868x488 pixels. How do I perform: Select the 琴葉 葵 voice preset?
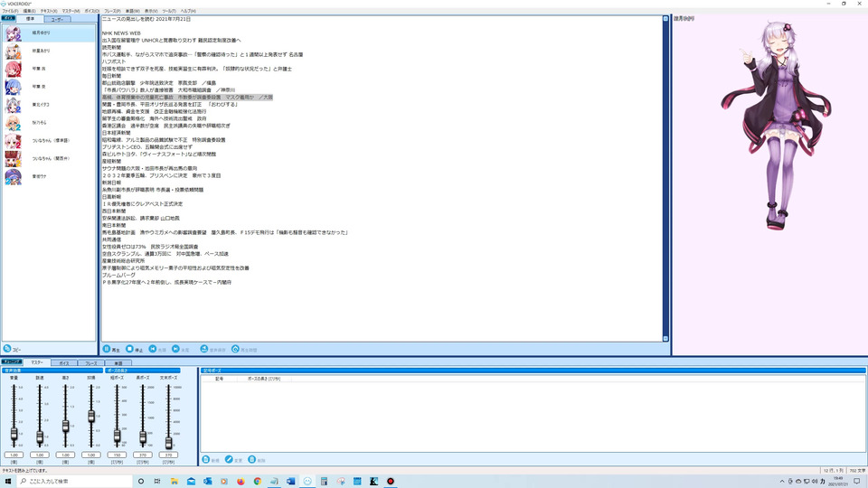coord(49,87)
